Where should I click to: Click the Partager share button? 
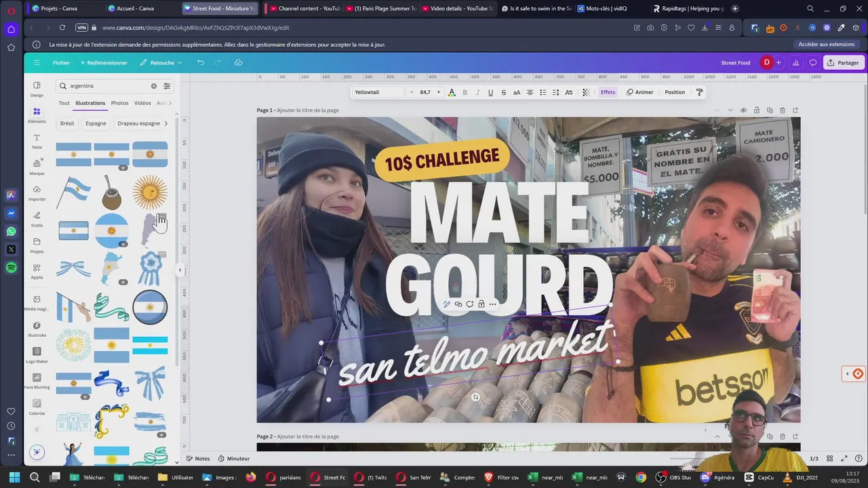[x=843, y=62]
